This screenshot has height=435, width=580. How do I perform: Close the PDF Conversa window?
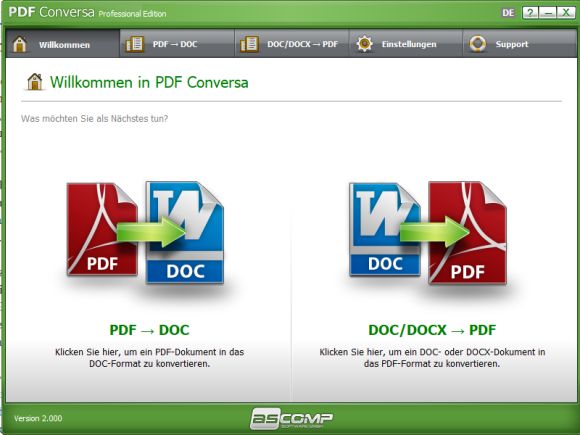coord(566,13)
